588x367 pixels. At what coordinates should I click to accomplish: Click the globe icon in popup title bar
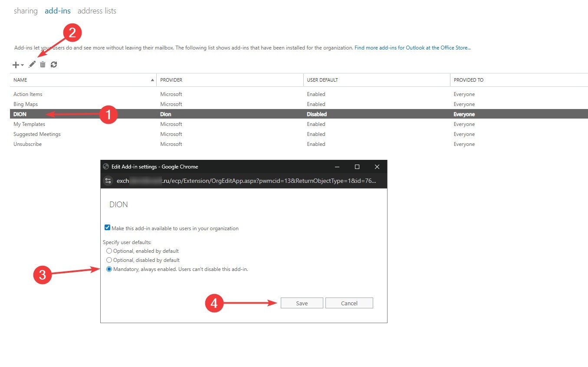click(x=106, y=167)
